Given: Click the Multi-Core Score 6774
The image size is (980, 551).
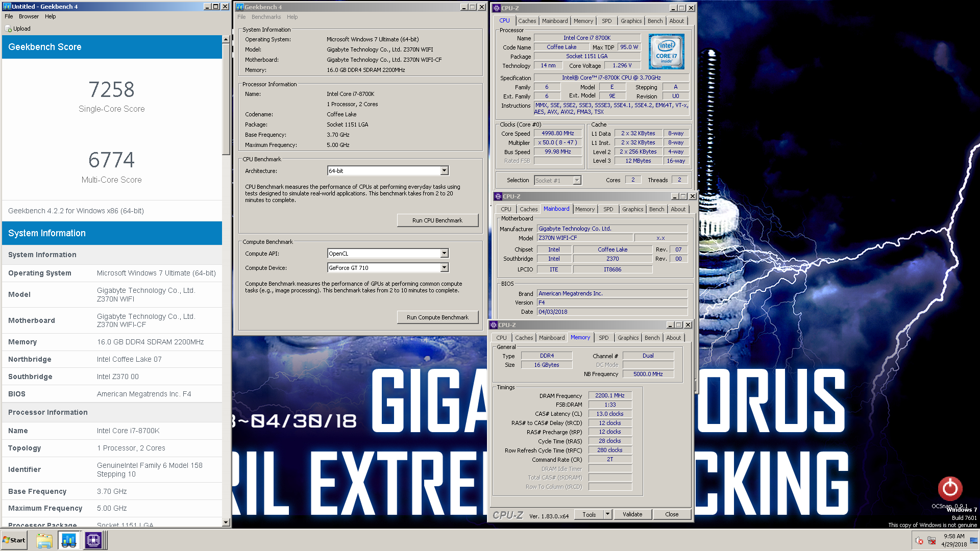Looking at the screenshot, I should 112,160.
